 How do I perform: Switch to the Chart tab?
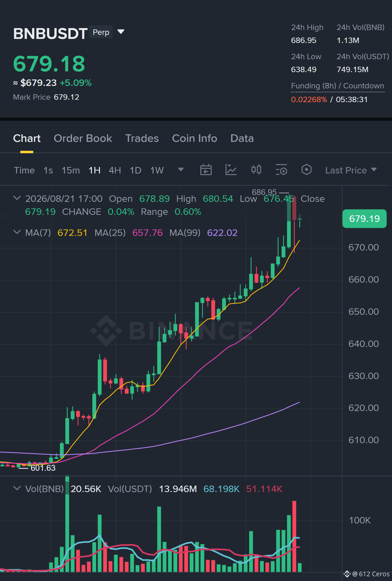click(27, 138)
